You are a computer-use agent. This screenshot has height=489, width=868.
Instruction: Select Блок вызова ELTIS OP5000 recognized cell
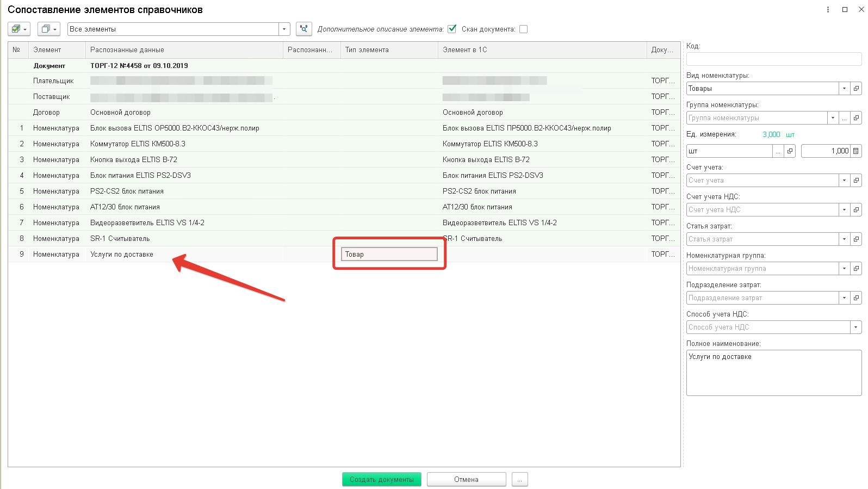pyautogui.click(x=184, y=128)
